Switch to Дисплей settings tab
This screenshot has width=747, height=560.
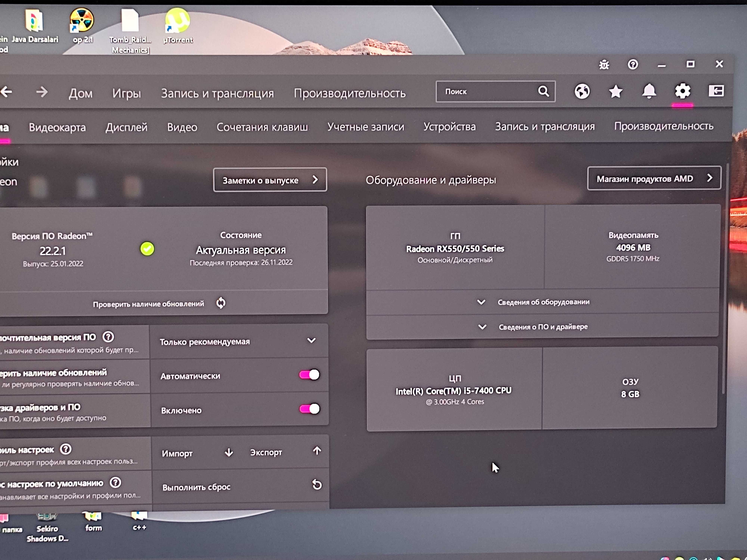(126, 127)
